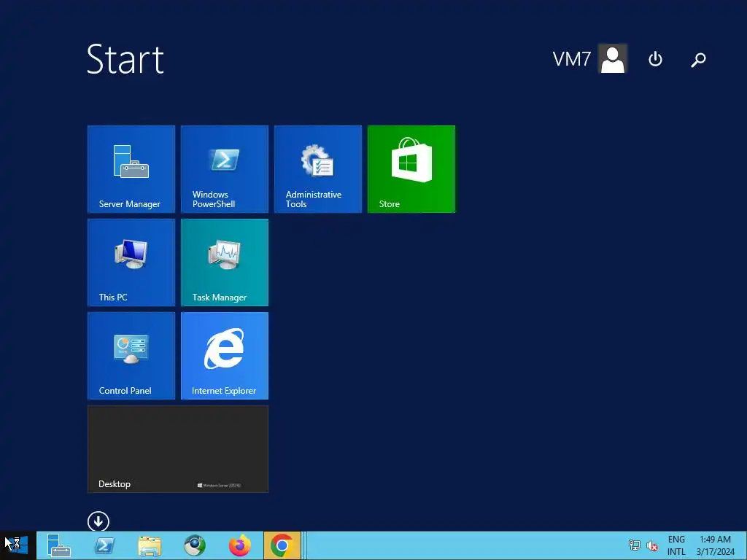Viewport: 747px width, 560px height.
Task: Open the Server Manager tile
Action: click(x=131, y=169)
